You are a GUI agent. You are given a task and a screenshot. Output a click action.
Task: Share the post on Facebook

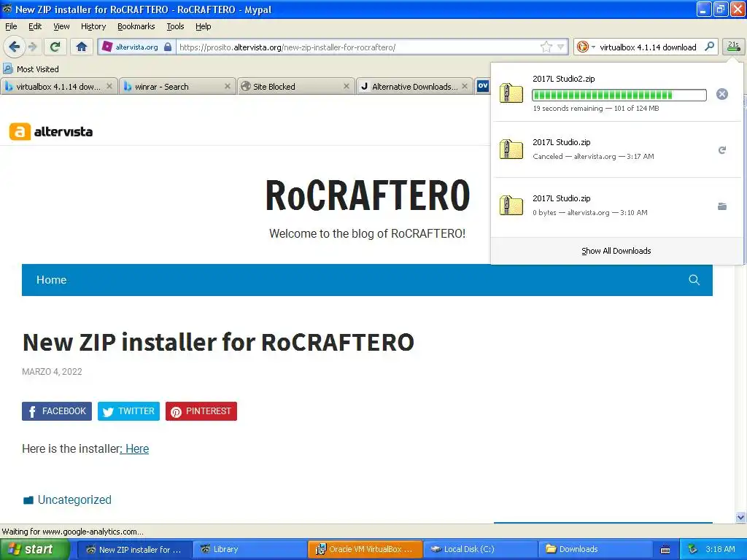point(57,411)
